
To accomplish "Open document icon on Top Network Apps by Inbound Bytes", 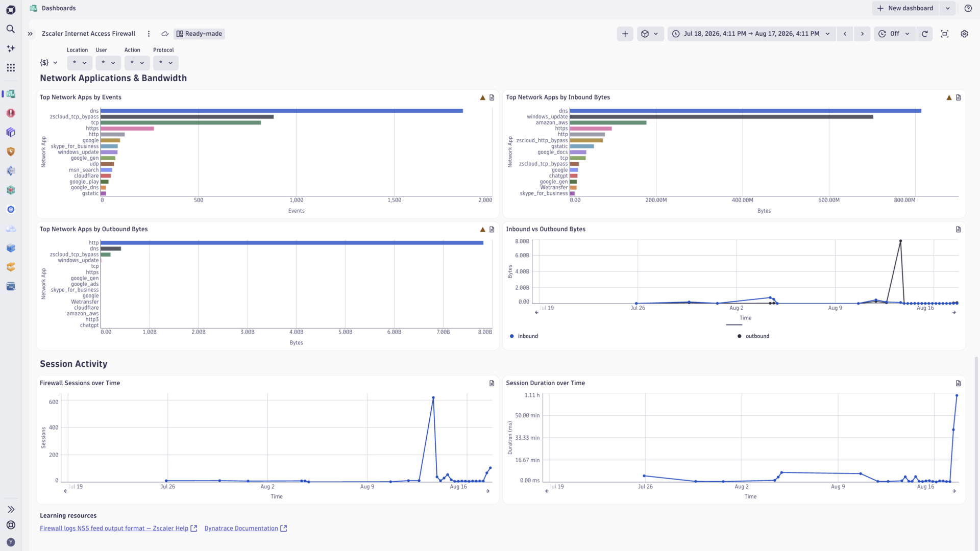I will (x=958, y=97).
